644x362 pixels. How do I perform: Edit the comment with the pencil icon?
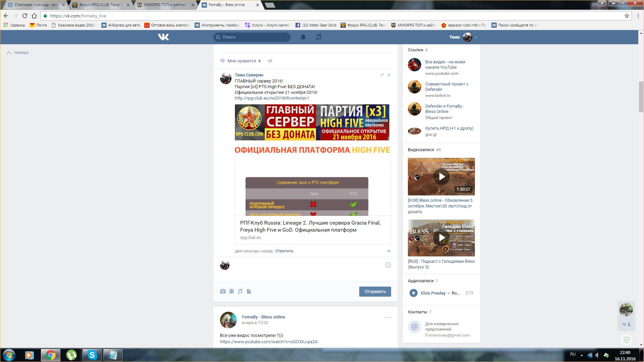point(382,75)
